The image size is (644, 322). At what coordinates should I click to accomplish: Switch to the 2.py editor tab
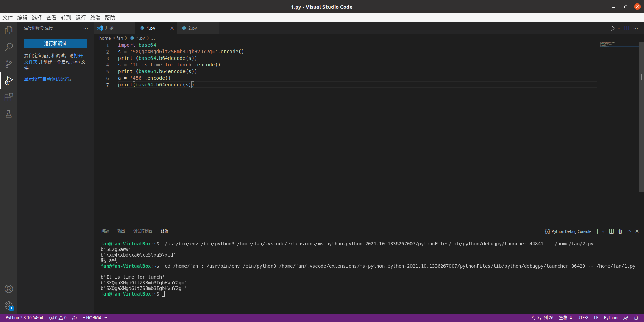(x=198, y=28)
